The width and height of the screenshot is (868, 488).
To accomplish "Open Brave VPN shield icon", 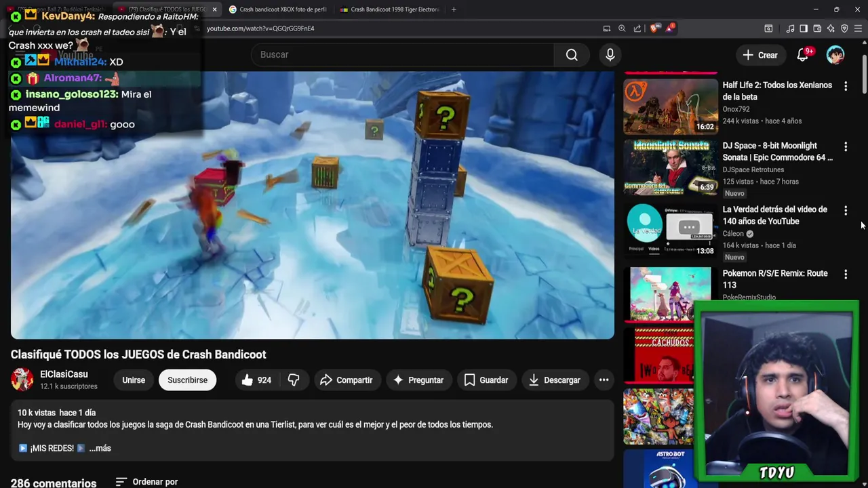I will (x=844, y=28).
